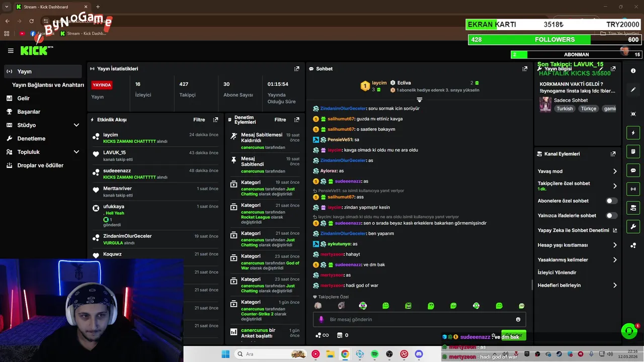Viewport: 644px width, 362px height.
Task: Open Spotify from the taskbar
Action: 374,354
